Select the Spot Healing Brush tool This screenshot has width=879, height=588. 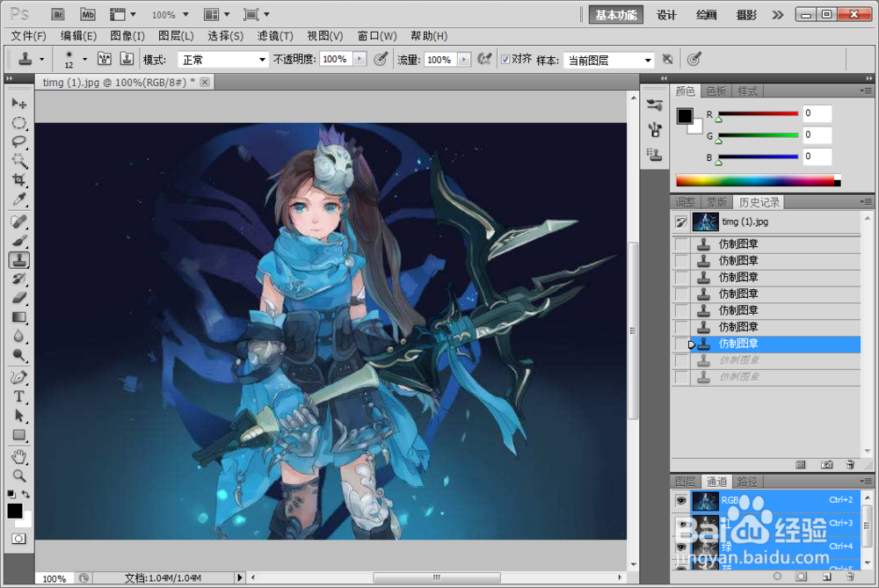(x=19, y=221)
